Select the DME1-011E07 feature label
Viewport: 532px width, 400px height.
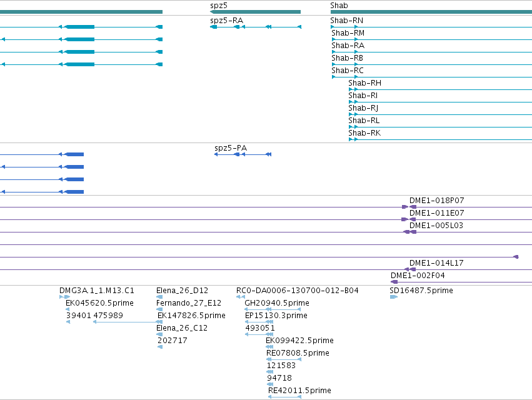pyautogui.click(x=436, y=213)
